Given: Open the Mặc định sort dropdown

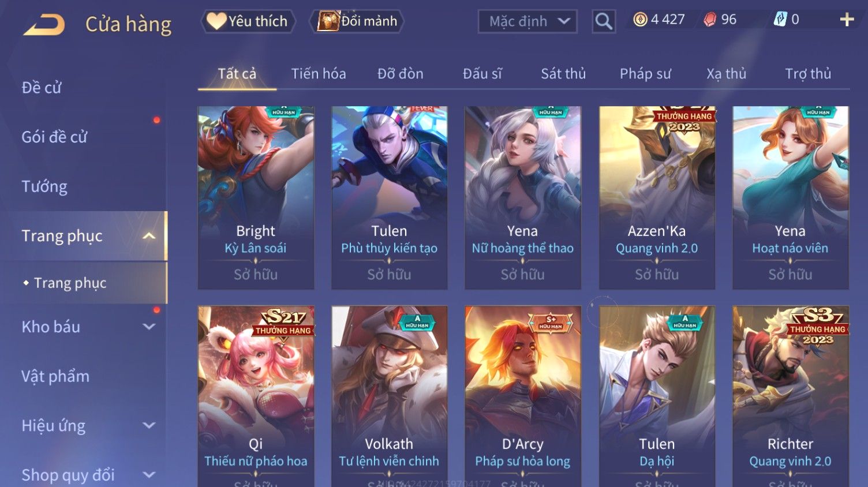Looking at the screenshot, I should tap(527, 21).
